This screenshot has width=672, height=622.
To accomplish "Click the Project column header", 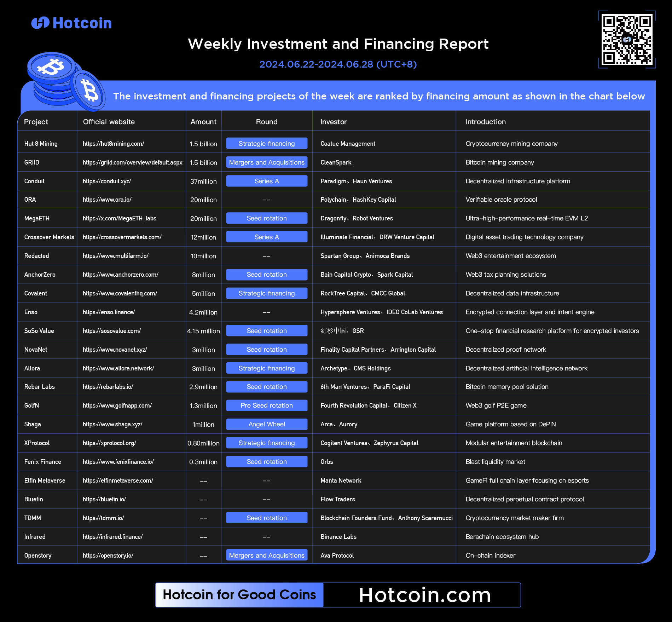I will [36, 122].
